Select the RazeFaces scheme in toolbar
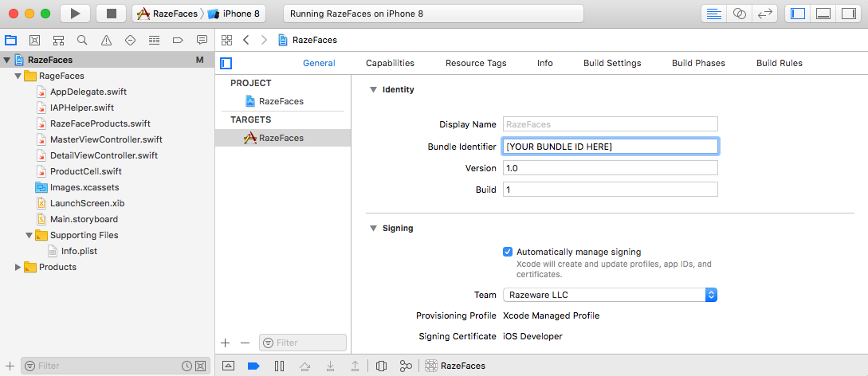868x376 pixels. coord(168,14)
